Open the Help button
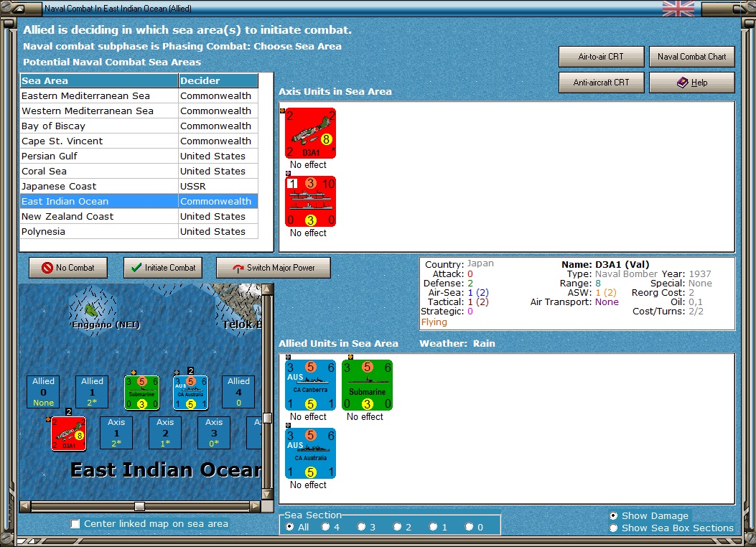This screenshot has height=547, width=756. coord(692,83)
